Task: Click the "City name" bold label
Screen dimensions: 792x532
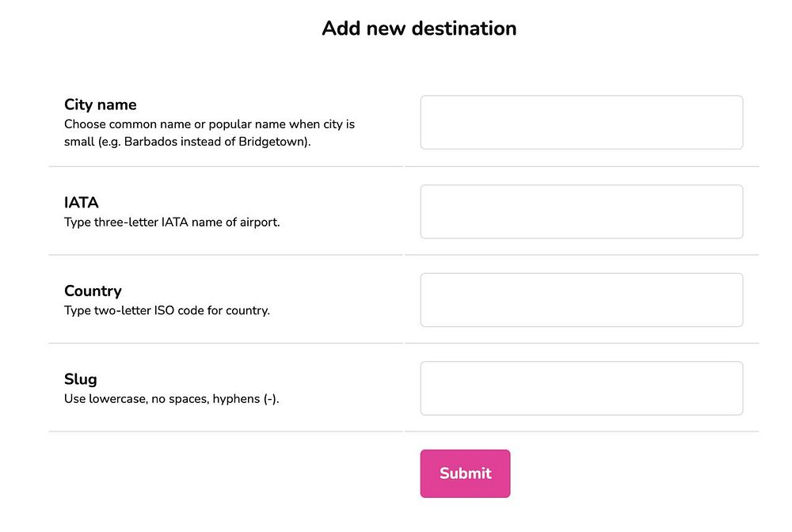Action: 101,104
